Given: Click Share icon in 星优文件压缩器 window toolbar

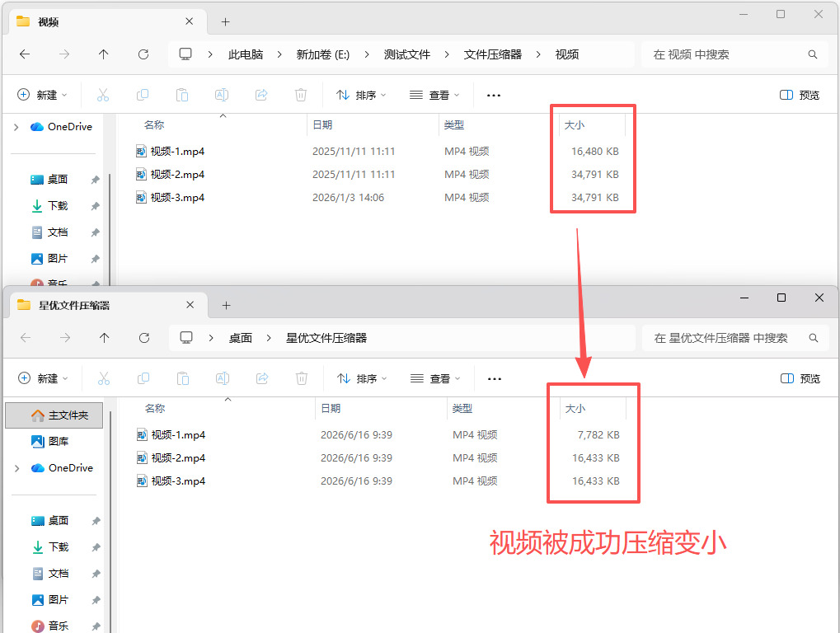Looking at the screenshot, I should [x=262, y=378].
